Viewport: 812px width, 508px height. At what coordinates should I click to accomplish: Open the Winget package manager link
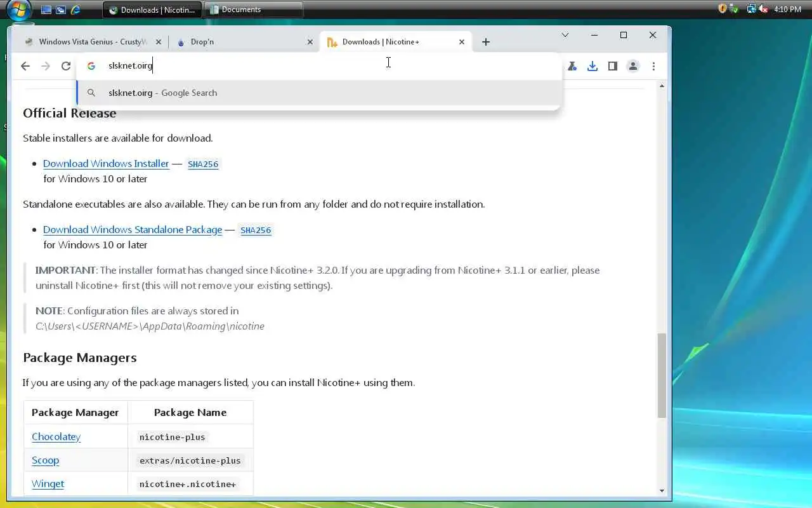[x=48, y=483]
